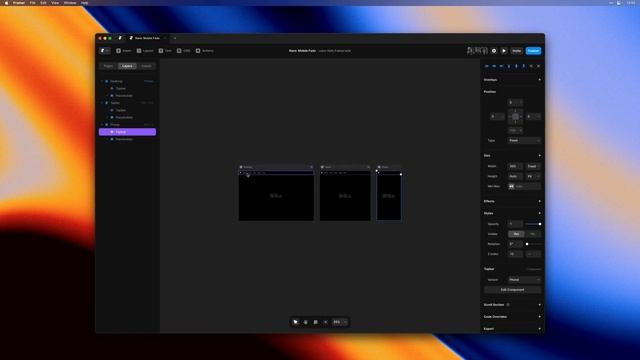Open the CMS tool in top toolbar

tap(183, 51)
